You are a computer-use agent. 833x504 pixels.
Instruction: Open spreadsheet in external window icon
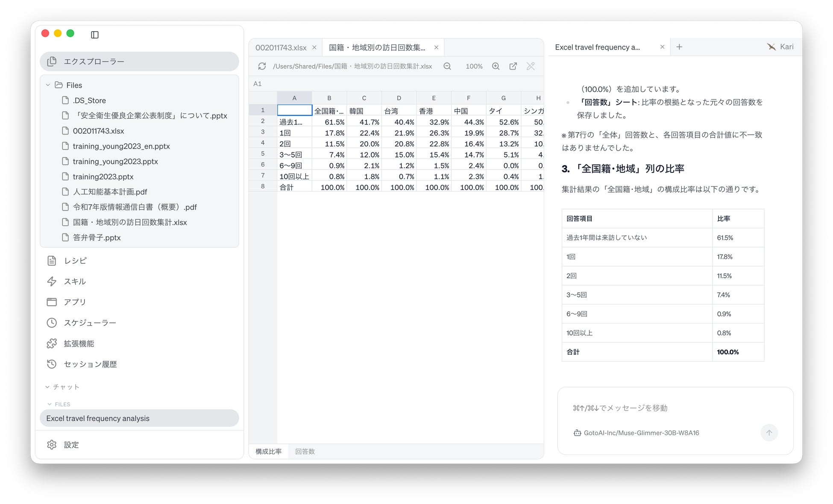513,66
